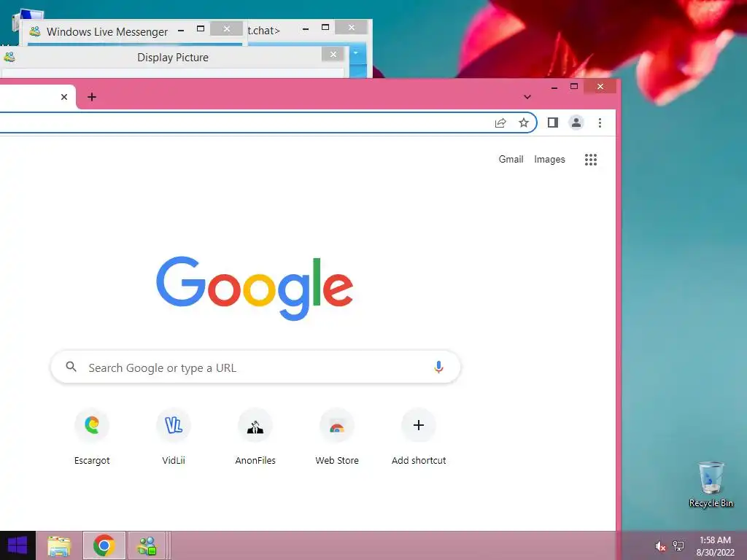Image resolution: width=747 pixels, height=560 pixels.
Task: Maximize the Chrome window
Action: [574, 87]
